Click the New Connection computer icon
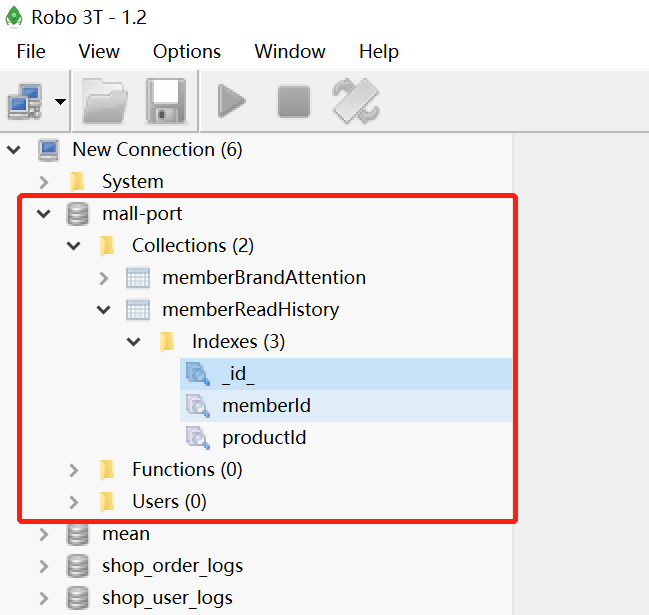Screen dimensions: 649x615 point(49,150)
